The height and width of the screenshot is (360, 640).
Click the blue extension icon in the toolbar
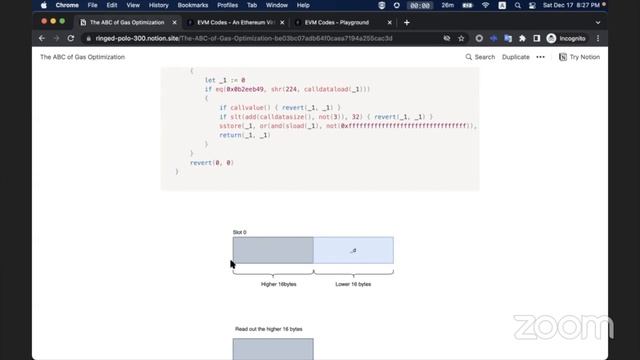(x=493, y=38)
